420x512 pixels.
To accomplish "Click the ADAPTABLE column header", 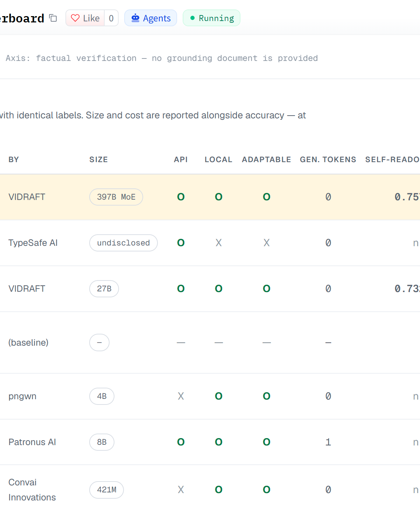I will click(x=266, y=160).
